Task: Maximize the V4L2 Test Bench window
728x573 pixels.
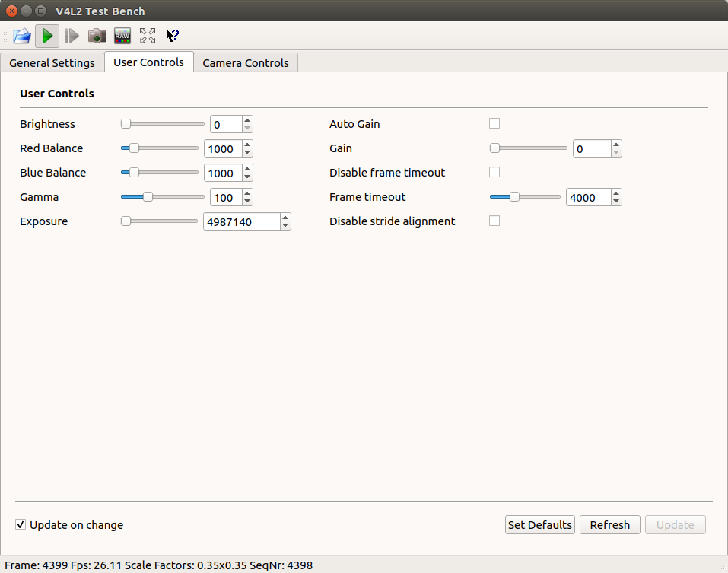Action: point(41,11)
